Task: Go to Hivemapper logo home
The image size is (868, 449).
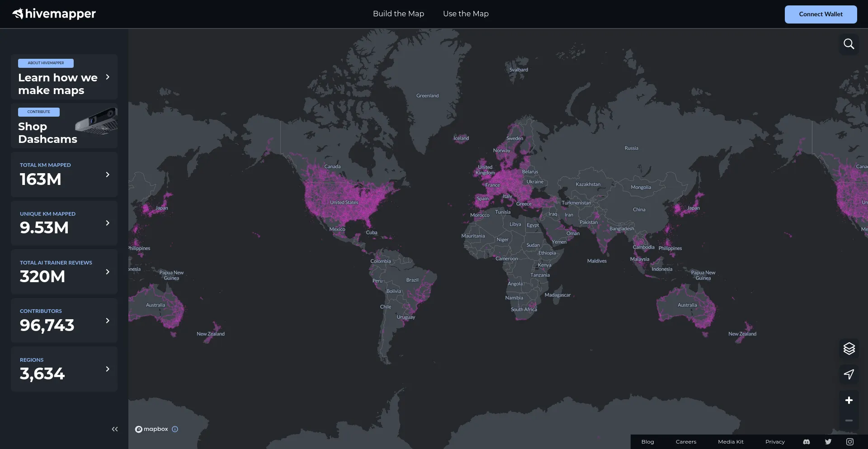Action: point(54,14)
